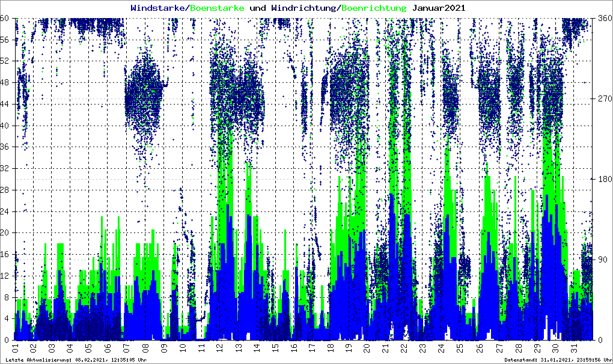This screenshot has width=613, height=364.
Task: Click the left axis value 40
Action: pyautogui.click(x=4, y=126)
